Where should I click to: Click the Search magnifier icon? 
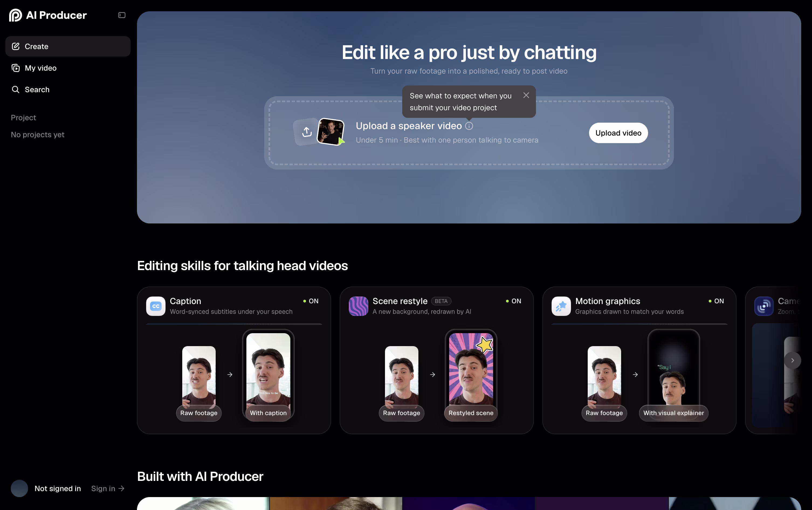(x=16, y=90)
